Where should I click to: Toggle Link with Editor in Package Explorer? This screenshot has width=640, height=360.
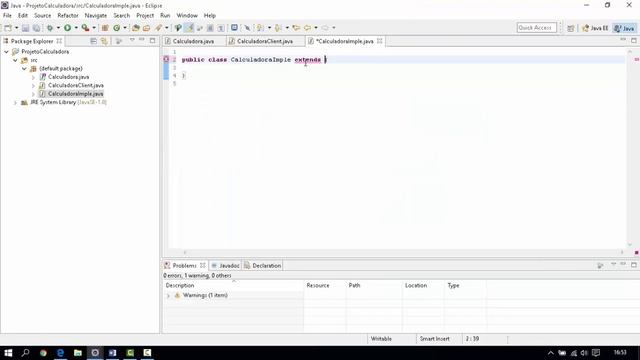click(104, 41)
